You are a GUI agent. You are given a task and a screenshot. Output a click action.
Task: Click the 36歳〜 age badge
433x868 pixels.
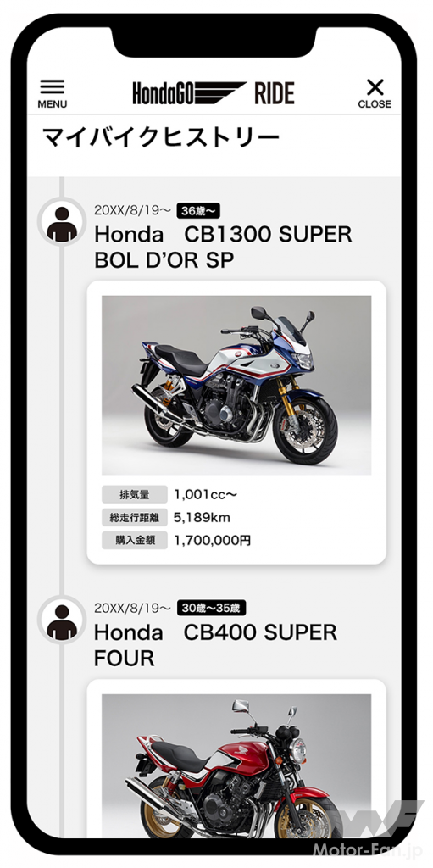199,210
